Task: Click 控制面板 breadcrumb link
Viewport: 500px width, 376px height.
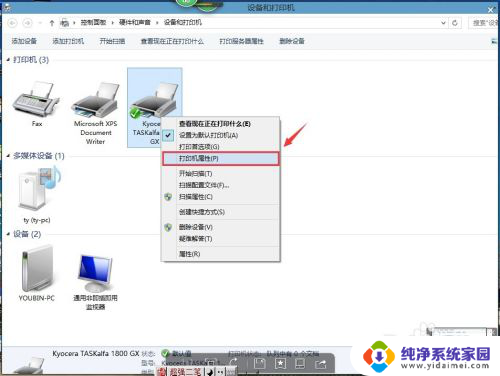Action: tap(93, 23)
